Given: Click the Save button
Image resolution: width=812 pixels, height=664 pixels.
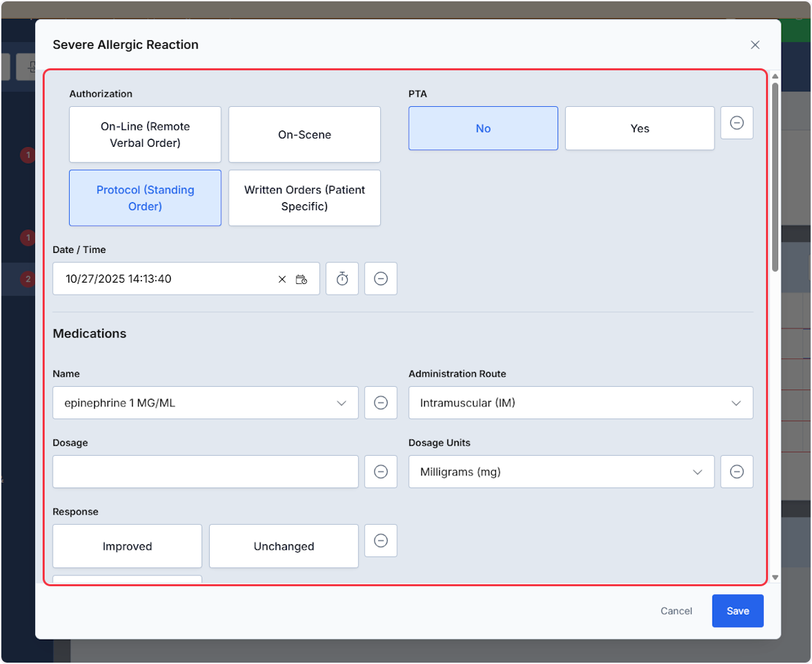Looking at the screenshot, I should (738, 611).
